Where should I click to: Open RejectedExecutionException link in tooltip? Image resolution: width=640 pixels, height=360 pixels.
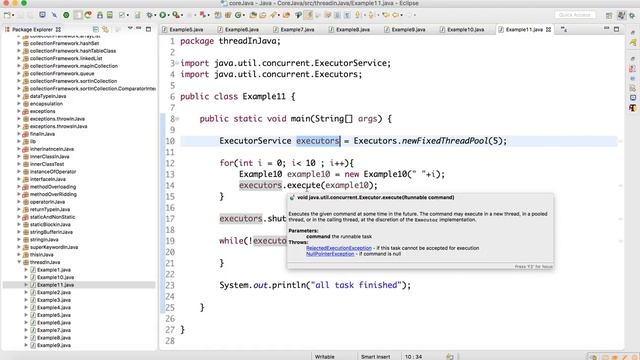(x=339, y=248)
